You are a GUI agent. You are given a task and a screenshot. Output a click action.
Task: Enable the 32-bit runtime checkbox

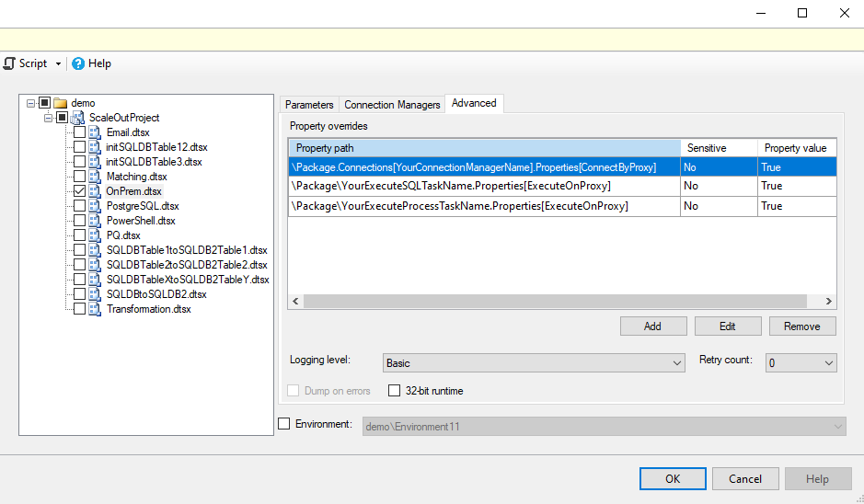[394, 391]
